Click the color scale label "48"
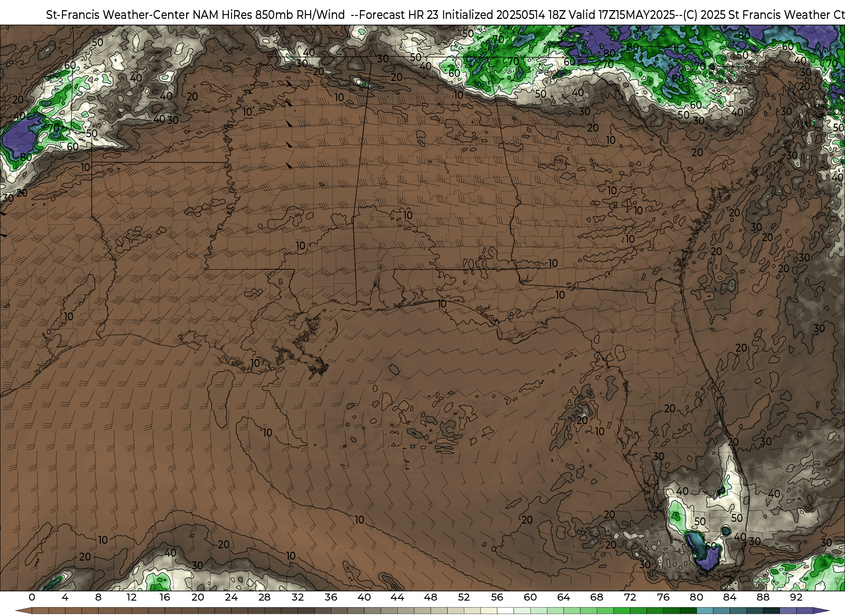This screenshot has width=845, height=616. click(430, 597)
